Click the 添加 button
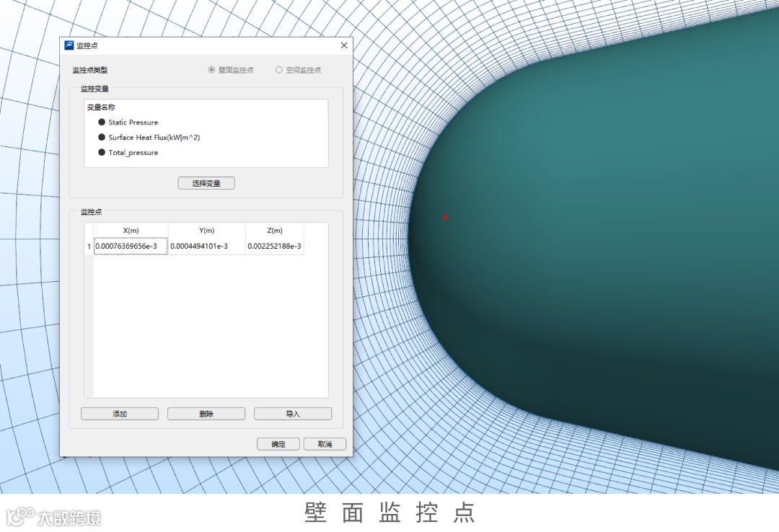Image resolution: width=779 pixels, height=532 pixels. click(120, 414)
